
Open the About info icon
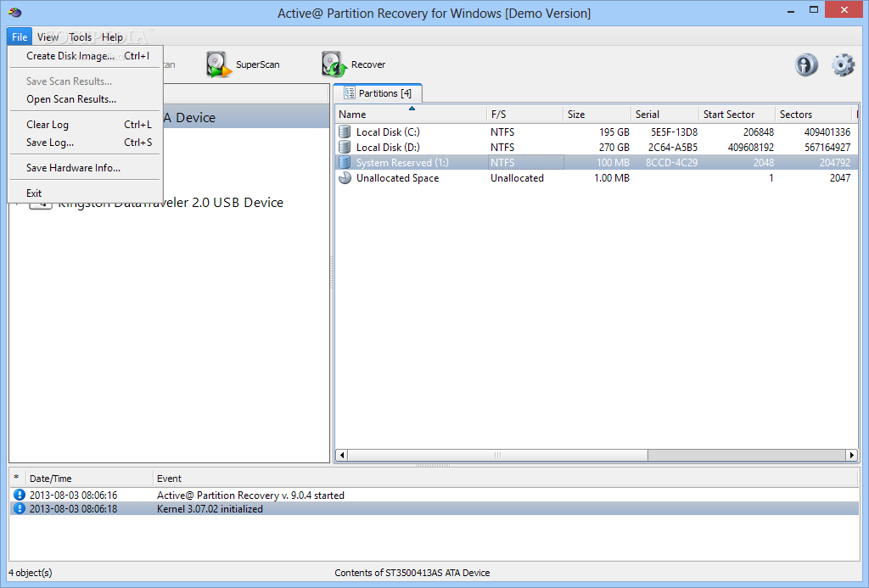click(806, 64)
